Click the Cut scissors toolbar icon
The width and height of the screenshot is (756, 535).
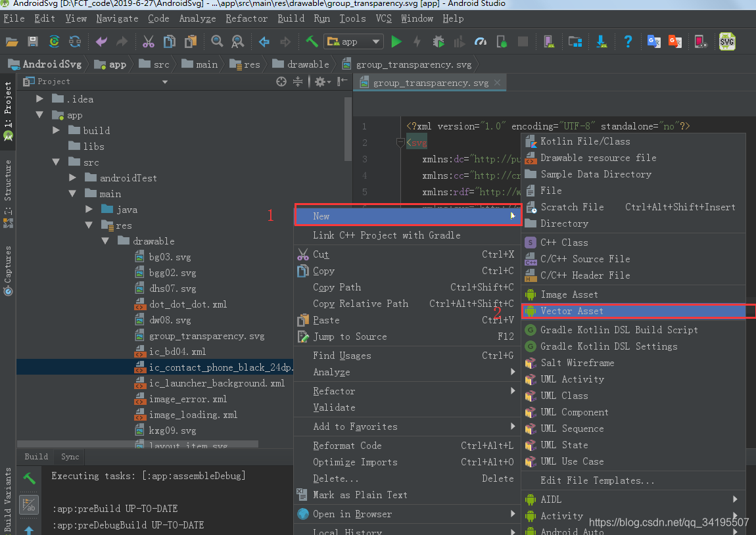[148, 41]
